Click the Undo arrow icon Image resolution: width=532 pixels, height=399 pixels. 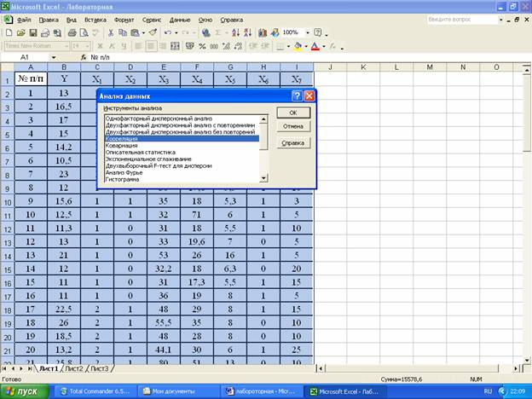click(x=167, y=32)
